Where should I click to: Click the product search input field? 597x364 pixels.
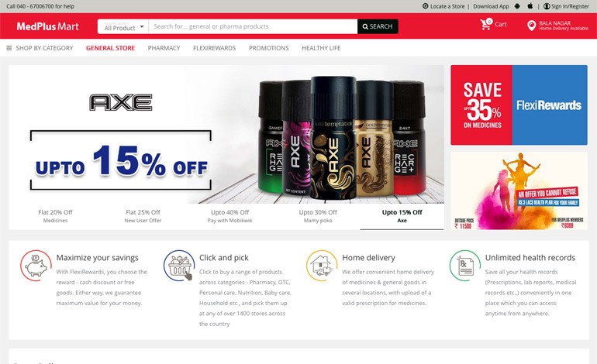click(x=253, y=26)
